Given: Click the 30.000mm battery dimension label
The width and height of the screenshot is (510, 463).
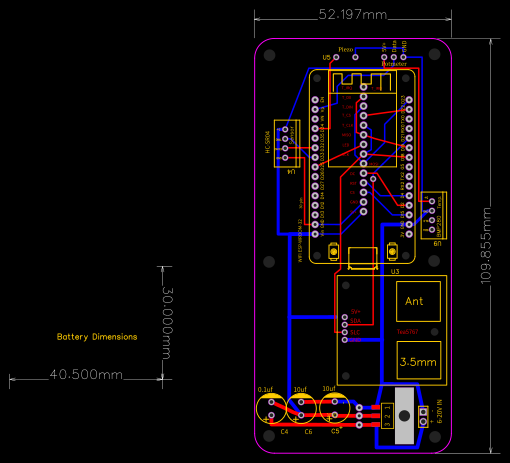Looking at the screenshot, I should point(167,323).
